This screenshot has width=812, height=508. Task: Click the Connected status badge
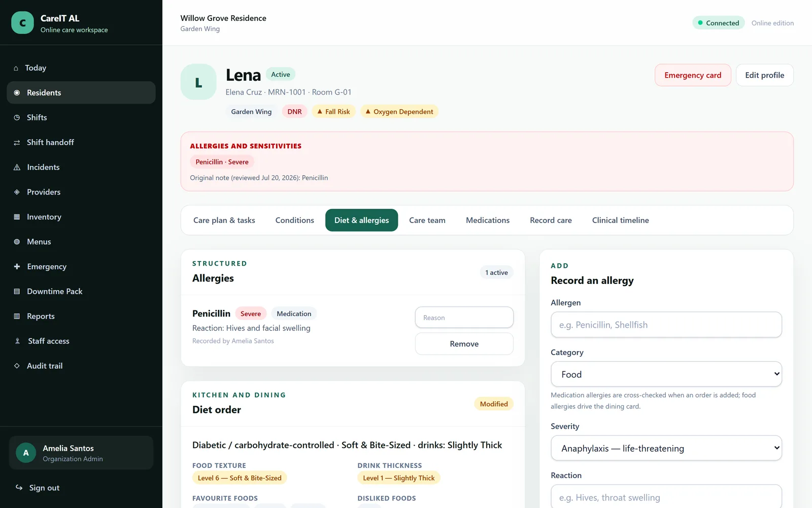click(718, 23)
